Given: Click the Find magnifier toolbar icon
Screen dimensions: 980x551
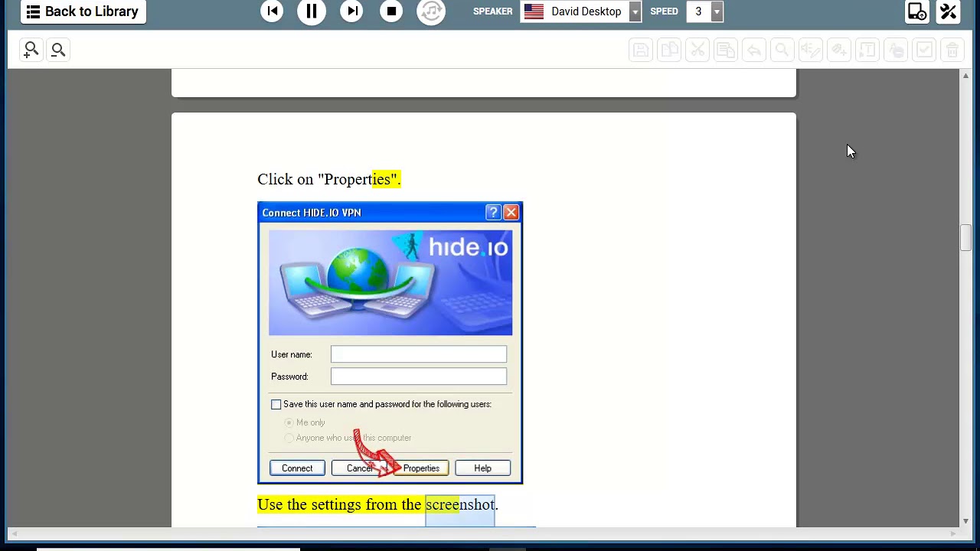Looking at the screenshot, I should (782, 51).
